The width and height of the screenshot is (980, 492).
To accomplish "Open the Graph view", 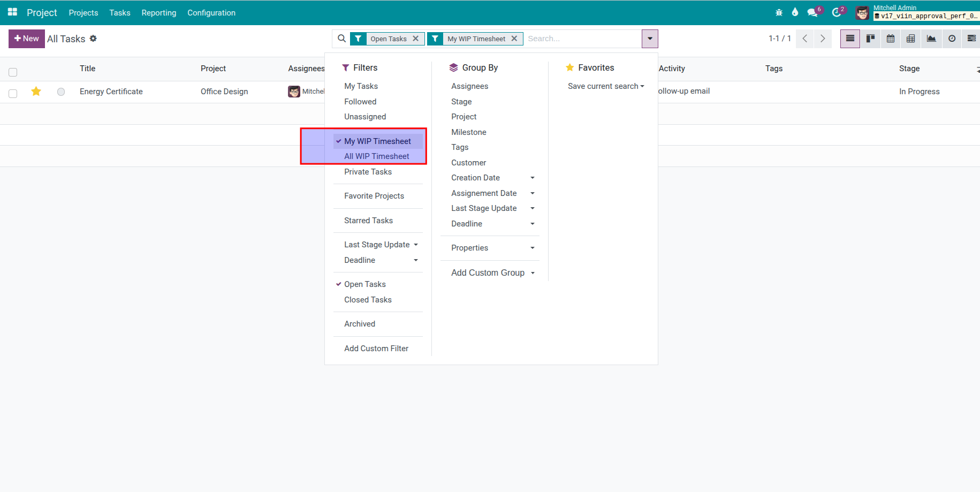I will (x=931, y=39).
